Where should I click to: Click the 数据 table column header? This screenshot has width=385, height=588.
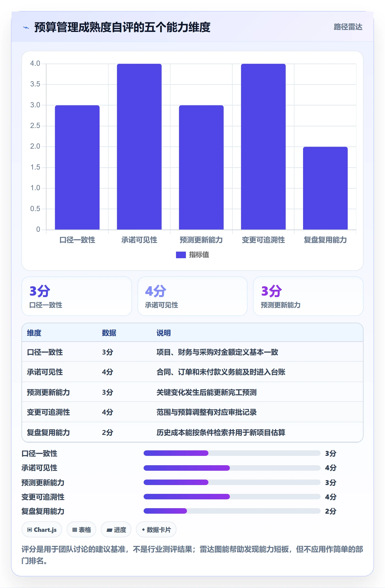tap(109, 333)
